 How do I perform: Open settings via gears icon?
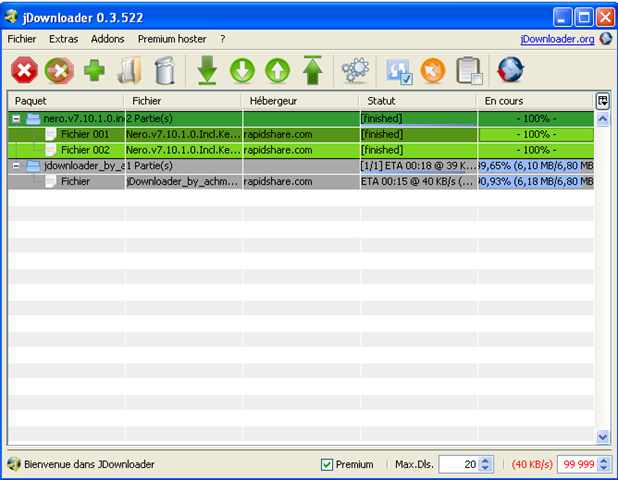[356, 71]
